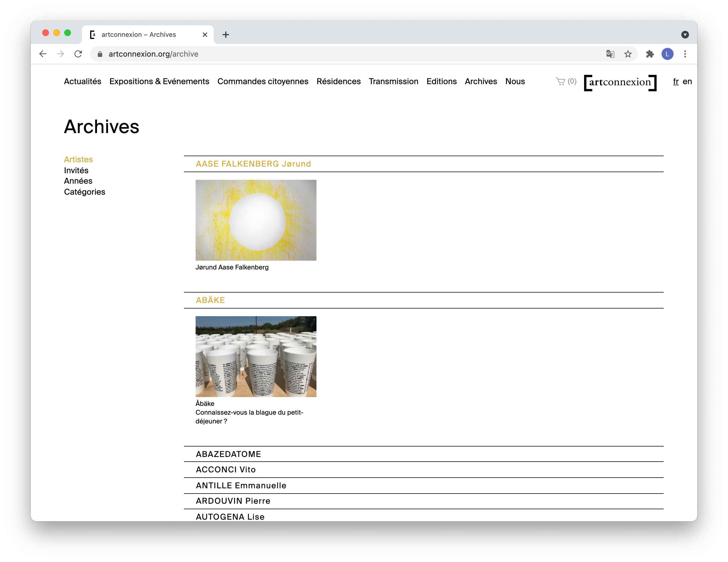Open the Extensions puzzle icon

tap(650, 54)
